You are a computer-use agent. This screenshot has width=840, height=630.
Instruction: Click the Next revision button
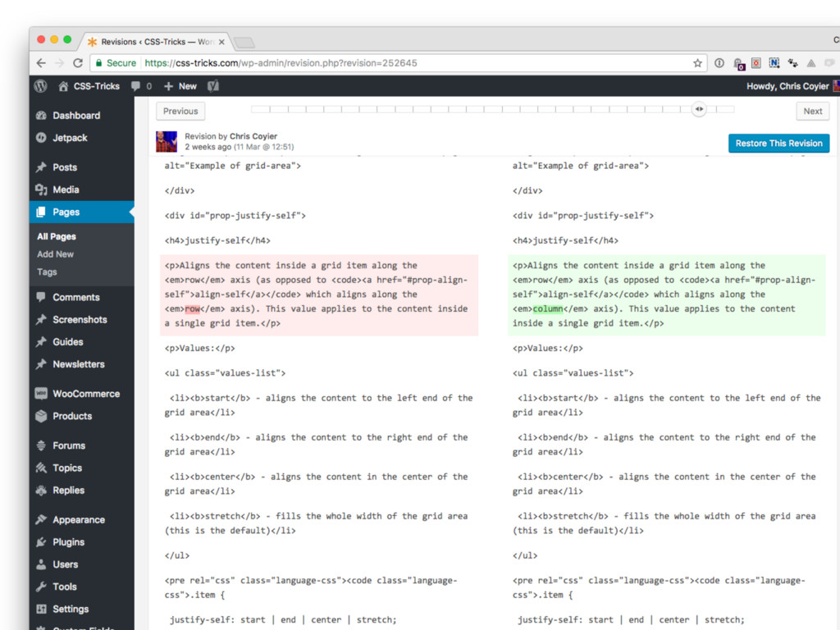pos(812,112)
